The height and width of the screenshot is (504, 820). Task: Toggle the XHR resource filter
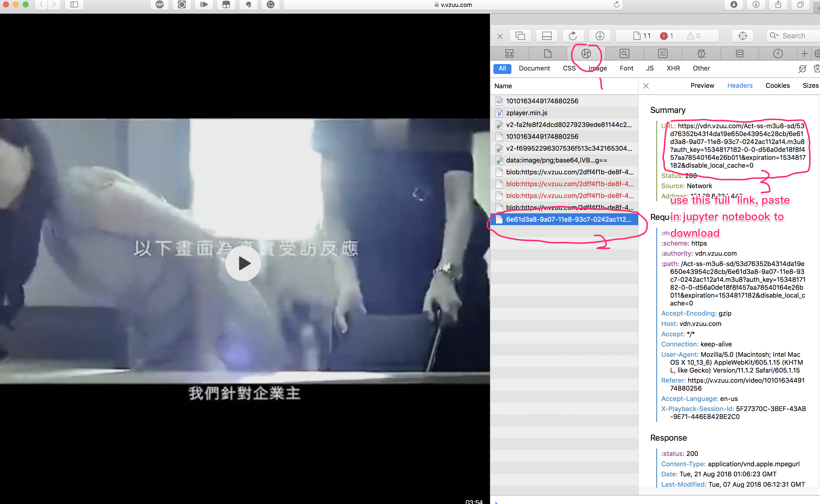point(673,68)
